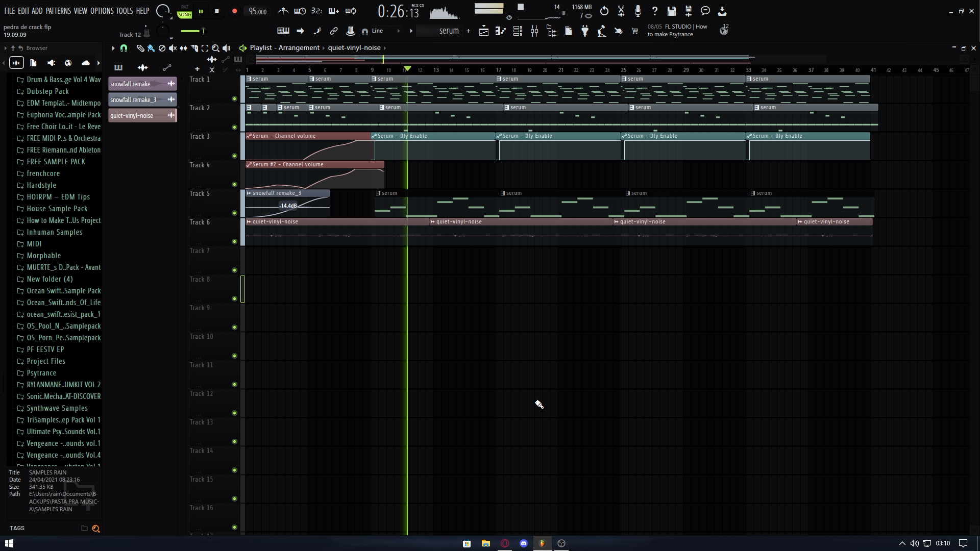Screen dimensions: 980x551
Task: Mute Track 4 green light
Action: coord(234,184)
